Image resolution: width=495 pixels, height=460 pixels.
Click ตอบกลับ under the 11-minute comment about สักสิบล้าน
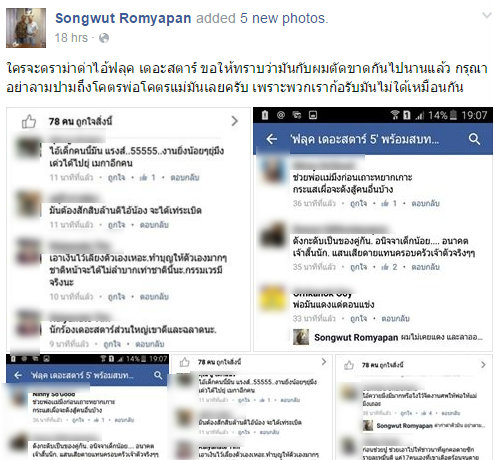pos(154,225)
